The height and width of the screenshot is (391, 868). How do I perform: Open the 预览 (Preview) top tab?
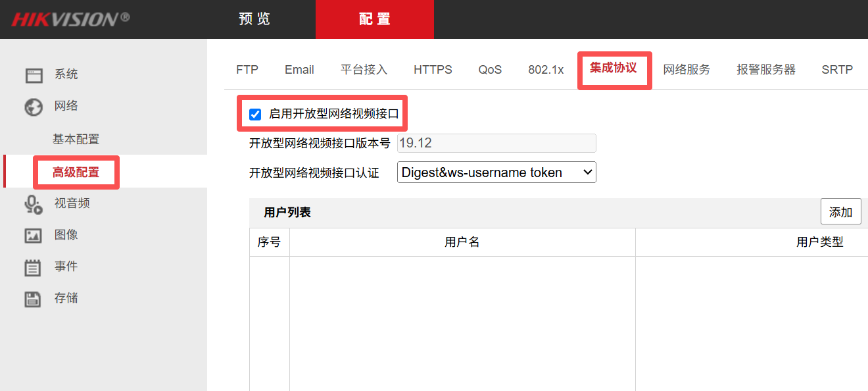[254, 19]
